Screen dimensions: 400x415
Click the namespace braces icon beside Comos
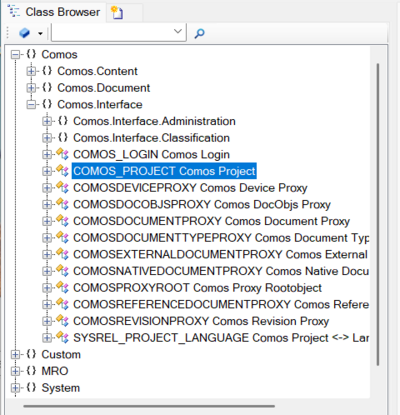coord(31,54)
